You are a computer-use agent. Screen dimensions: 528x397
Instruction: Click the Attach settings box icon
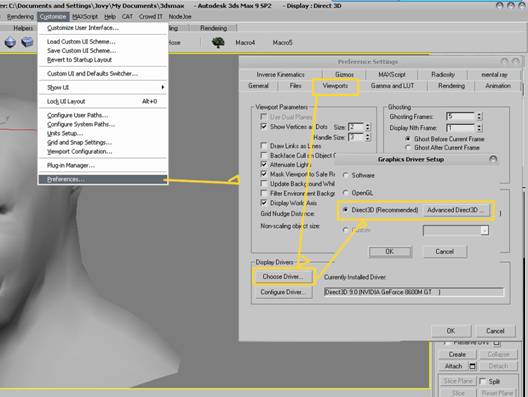click(472, 366)
